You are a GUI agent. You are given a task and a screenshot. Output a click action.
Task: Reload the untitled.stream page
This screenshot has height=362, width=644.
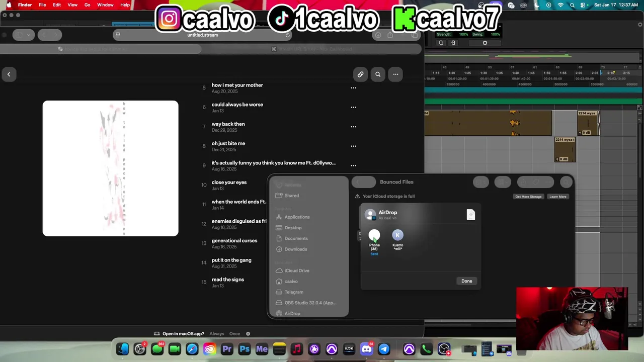pos(287,35)
